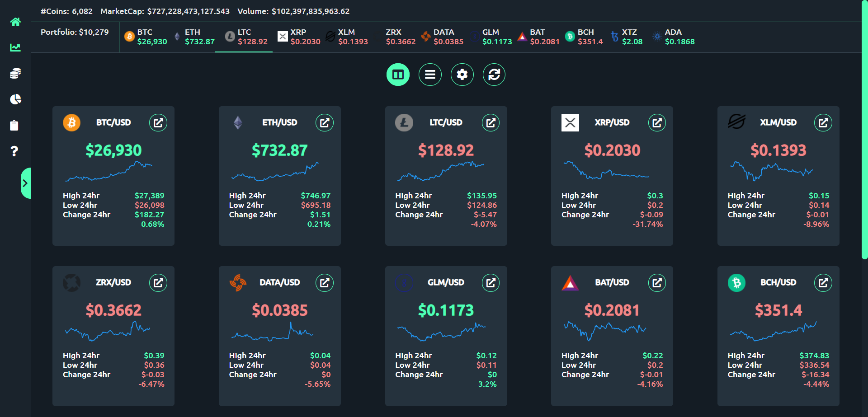Screen dimensions: 868x417
Task: Select the BCH ticker tab
Action: click(584, 37)
